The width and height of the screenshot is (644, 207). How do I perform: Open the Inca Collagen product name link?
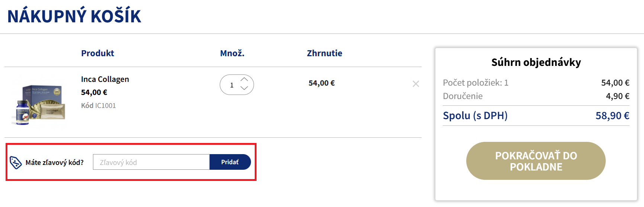tap(105, 79)
